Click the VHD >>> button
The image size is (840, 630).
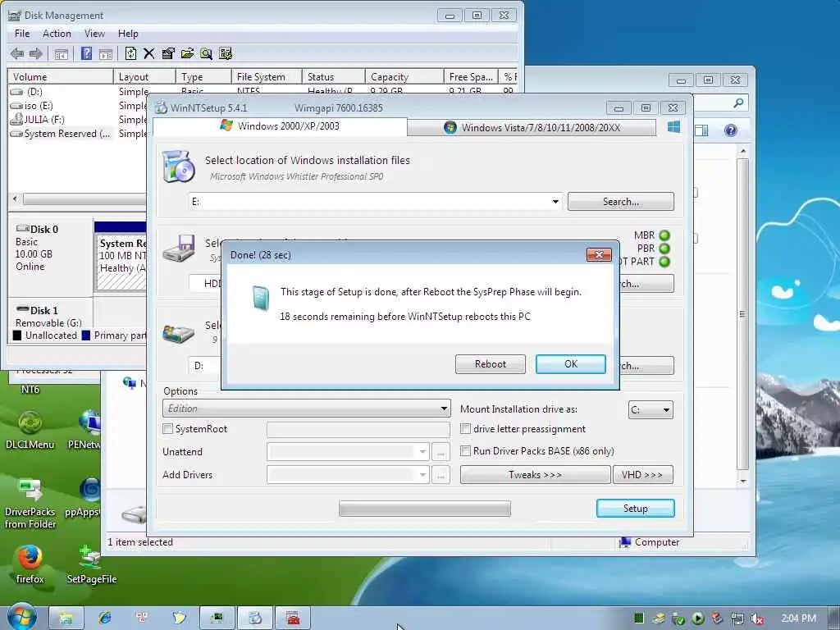click(x=642, y=475)
